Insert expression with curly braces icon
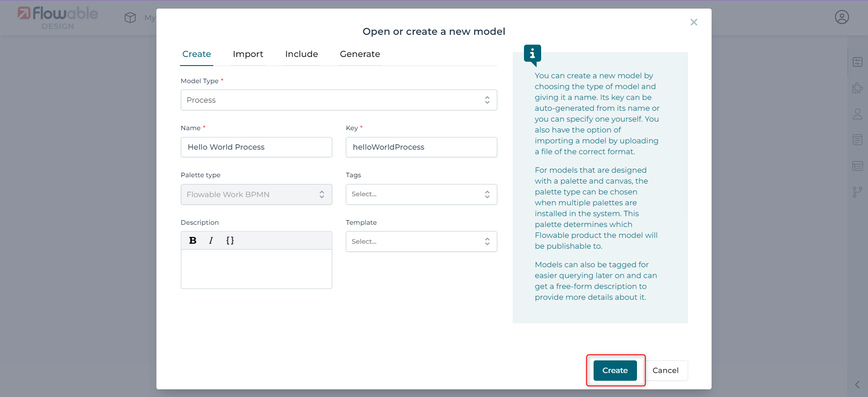 click(230, 241)
